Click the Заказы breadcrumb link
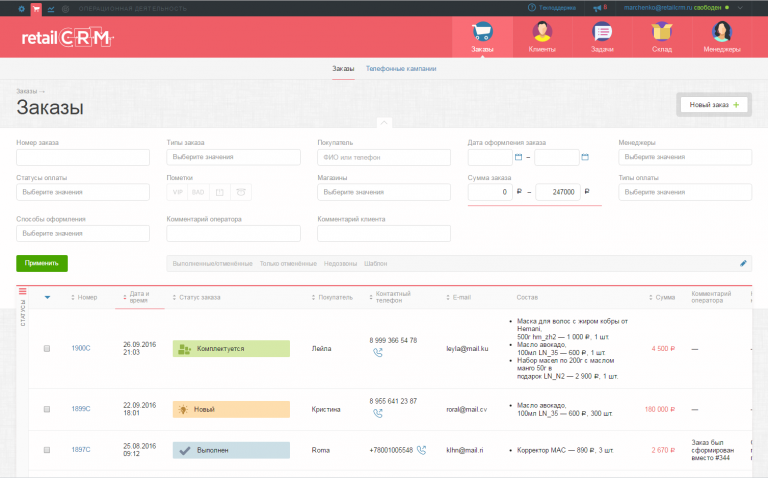The height and width of the screenshot is (478, 768). click(x=26, y=91)
